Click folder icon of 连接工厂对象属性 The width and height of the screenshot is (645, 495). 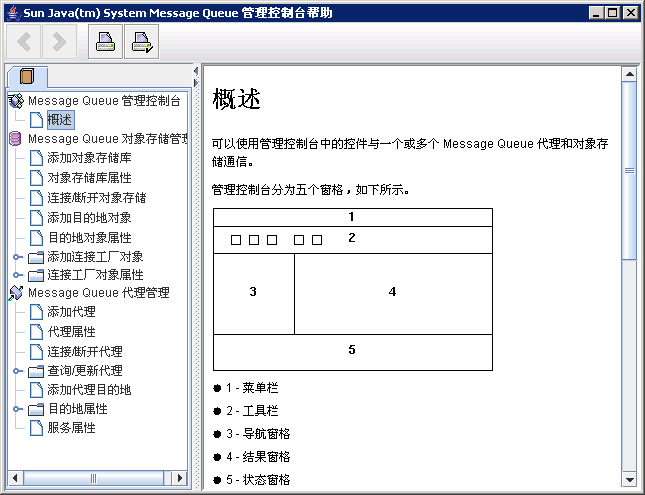[x=36, y=275]
